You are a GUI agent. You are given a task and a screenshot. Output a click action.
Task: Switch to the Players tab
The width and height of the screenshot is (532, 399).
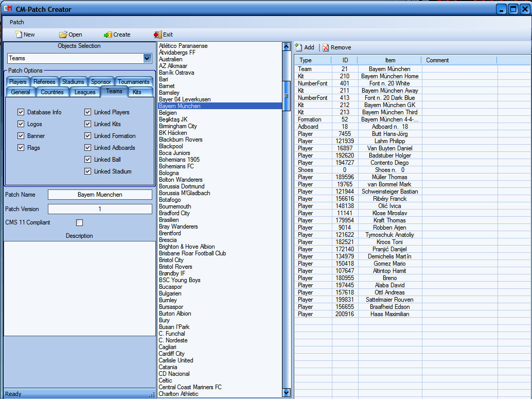pyautogui.click(x=18, y=82)
